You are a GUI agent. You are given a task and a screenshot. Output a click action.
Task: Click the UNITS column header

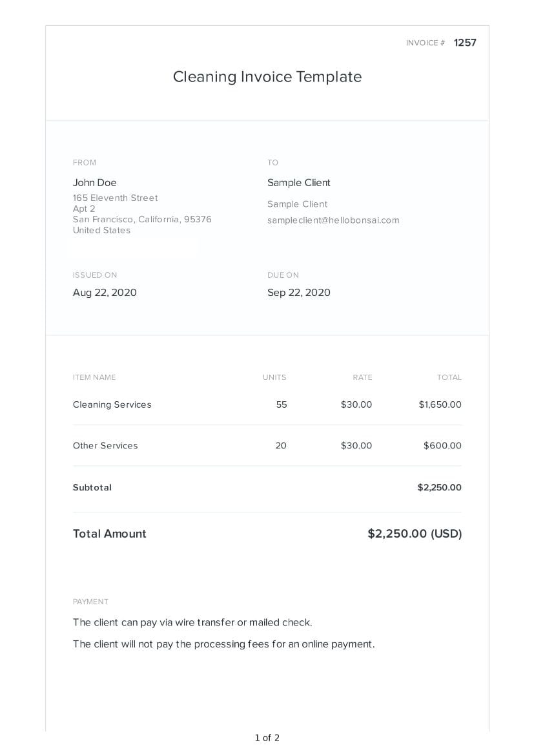tap(274, 377)
